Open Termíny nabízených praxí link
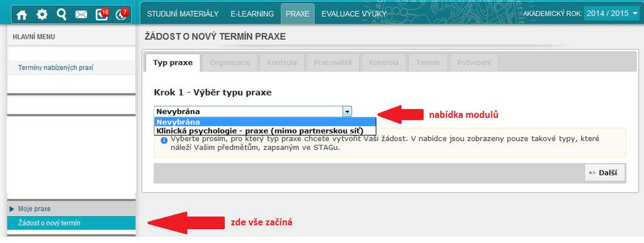644x243 pixels. (x=55, y=68)
